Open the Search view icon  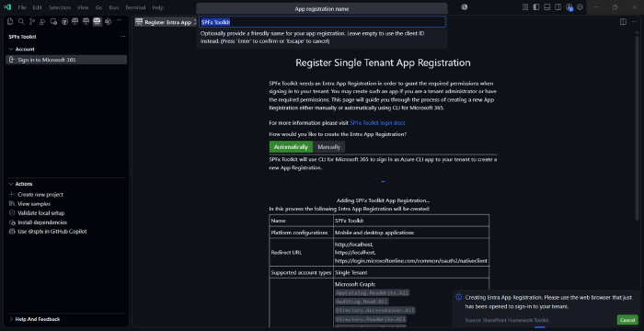21,22
